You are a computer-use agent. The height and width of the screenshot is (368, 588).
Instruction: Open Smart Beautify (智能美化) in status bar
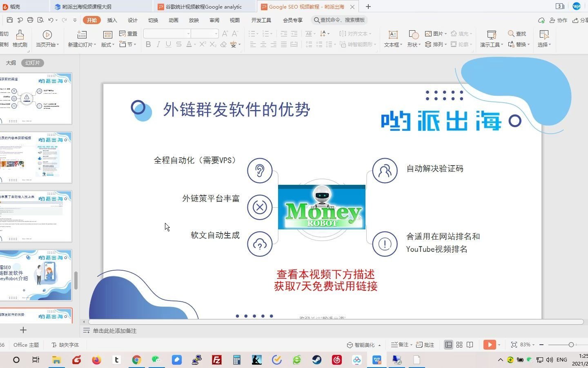point(363,345)
